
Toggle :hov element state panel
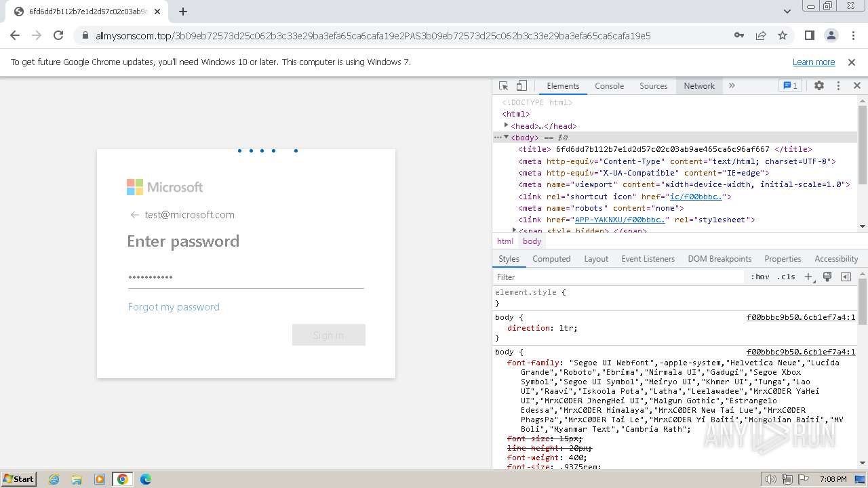759,277
